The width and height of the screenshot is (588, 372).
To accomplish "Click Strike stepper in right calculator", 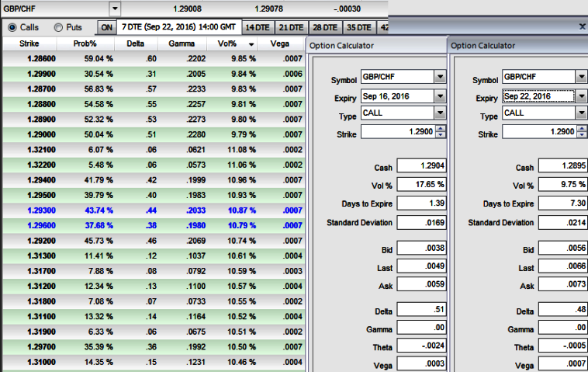I will pos(581,132).
